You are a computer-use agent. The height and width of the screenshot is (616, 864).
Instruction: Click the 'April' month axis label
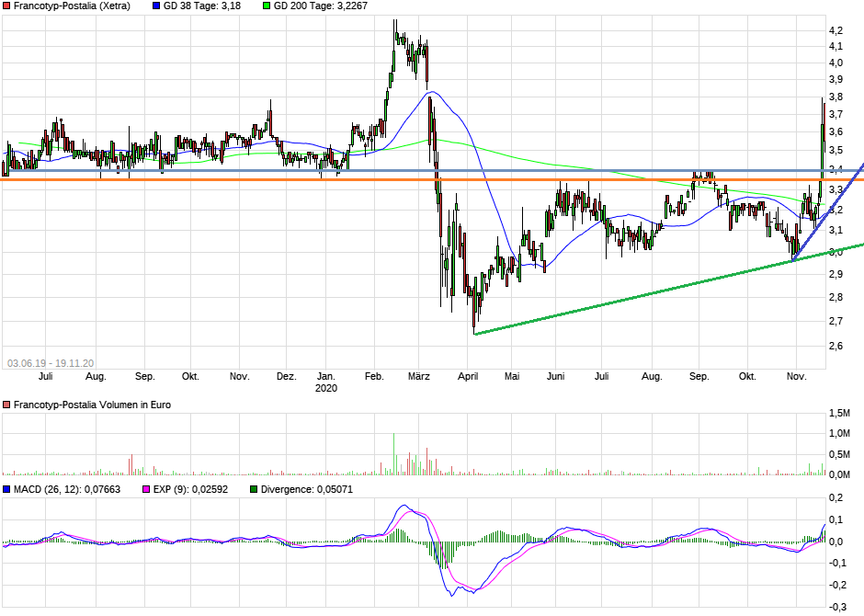(x=468, y=376)
